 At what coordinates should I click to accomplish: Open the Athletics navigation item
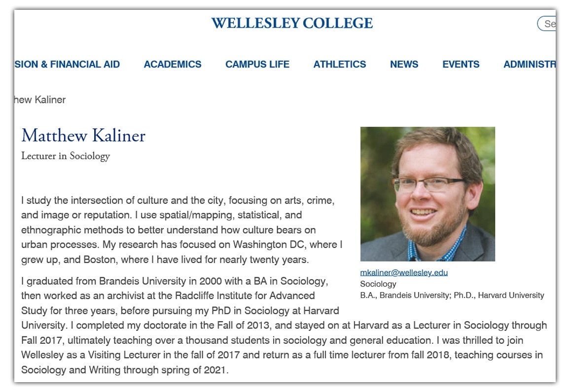click(340, 65)
